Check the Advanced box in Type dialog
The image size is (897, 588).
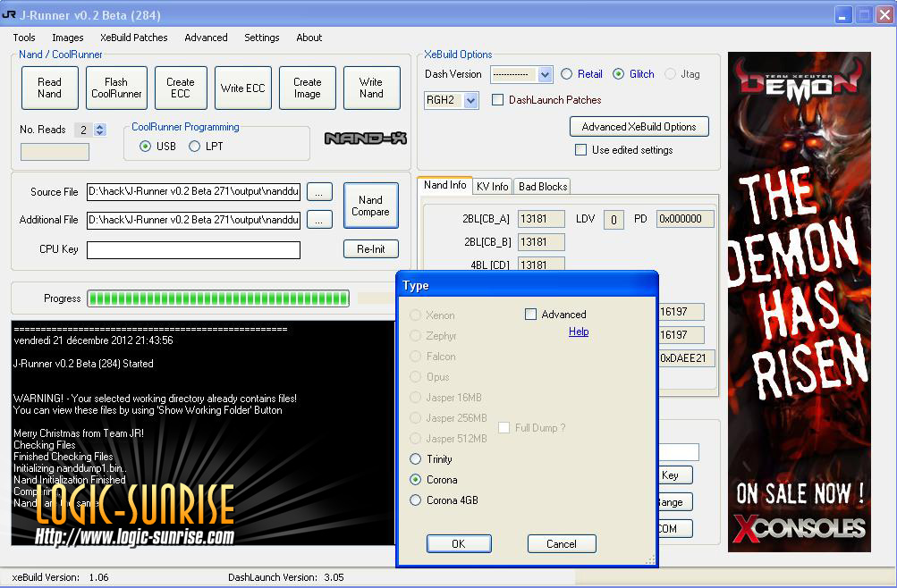coord(531,315)
